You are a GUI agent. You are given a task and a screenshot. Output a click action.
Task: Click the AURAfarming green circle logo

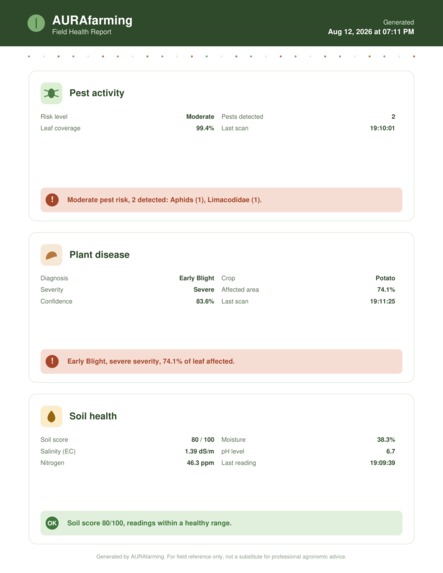point(36,23)
